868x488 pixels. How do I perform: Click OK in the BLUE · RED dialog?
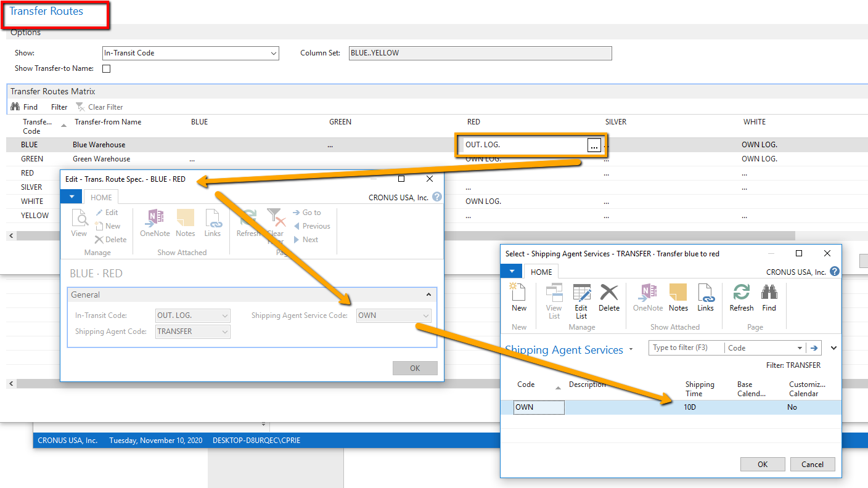415,368
